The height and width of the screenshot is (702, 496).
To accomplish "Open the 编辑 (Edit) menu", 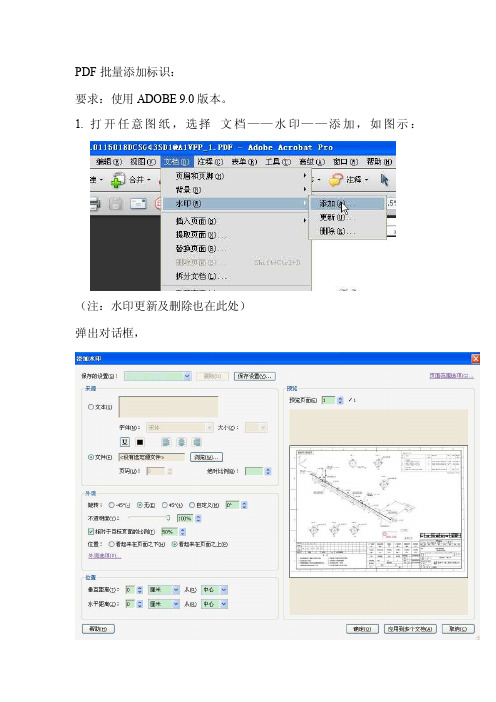I will click(x=109, y=162).
